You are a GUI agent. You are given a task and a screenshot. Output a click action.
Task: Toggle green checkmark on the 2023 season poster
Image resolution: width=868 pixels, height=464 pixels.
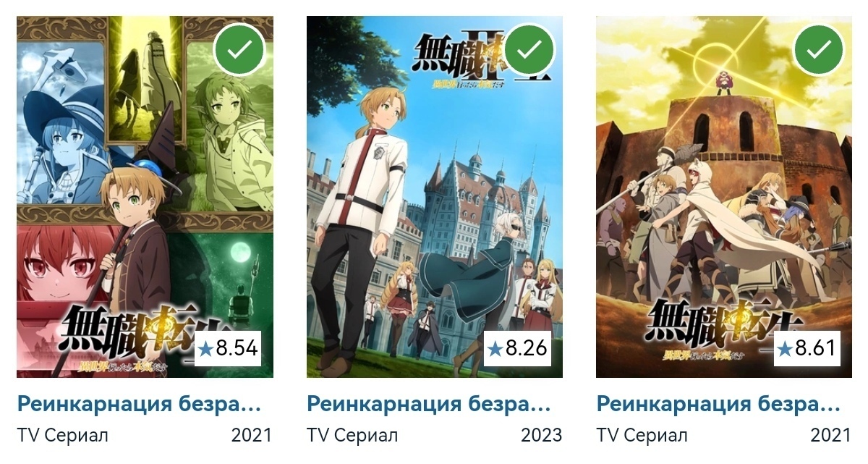(x=529, y=50)
